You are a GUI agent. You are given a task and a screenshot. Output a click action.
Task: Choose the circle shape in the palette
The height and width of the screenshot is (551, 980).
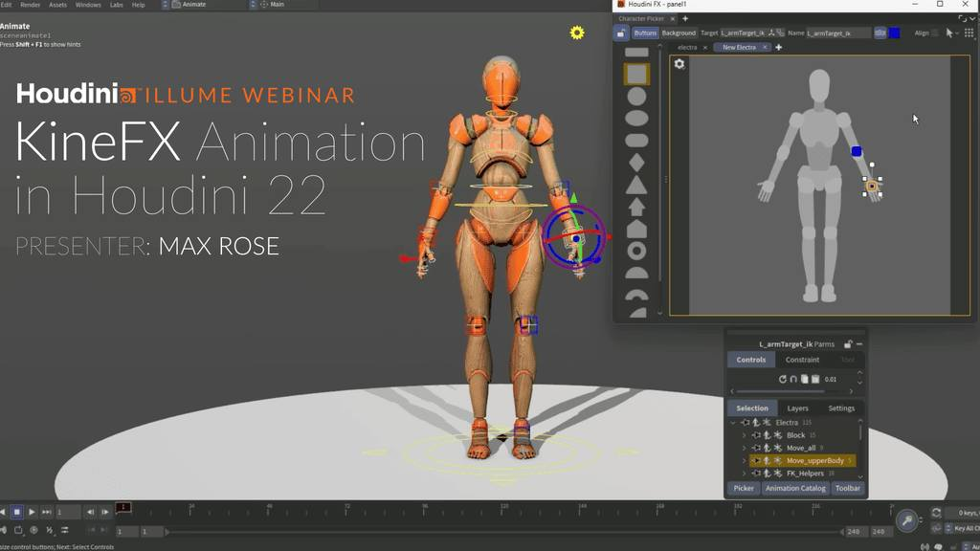(x=636, y=97)
